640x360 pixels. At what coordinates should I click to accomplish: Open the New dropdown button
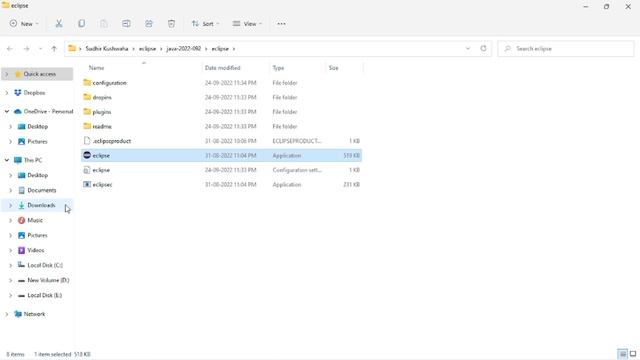24,24
